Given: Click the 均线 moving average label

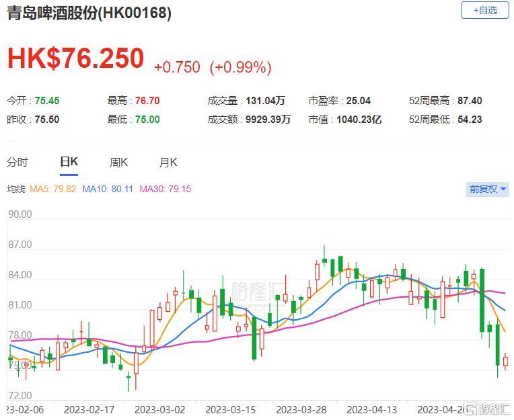Looking at the screenshot, I should [15, 190].
